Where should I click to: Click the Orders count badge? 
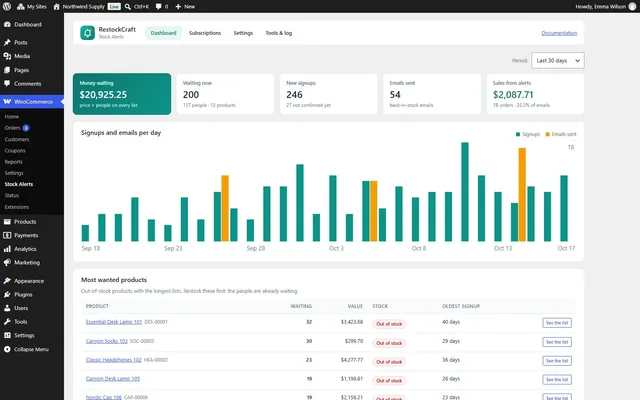[26, 128]
